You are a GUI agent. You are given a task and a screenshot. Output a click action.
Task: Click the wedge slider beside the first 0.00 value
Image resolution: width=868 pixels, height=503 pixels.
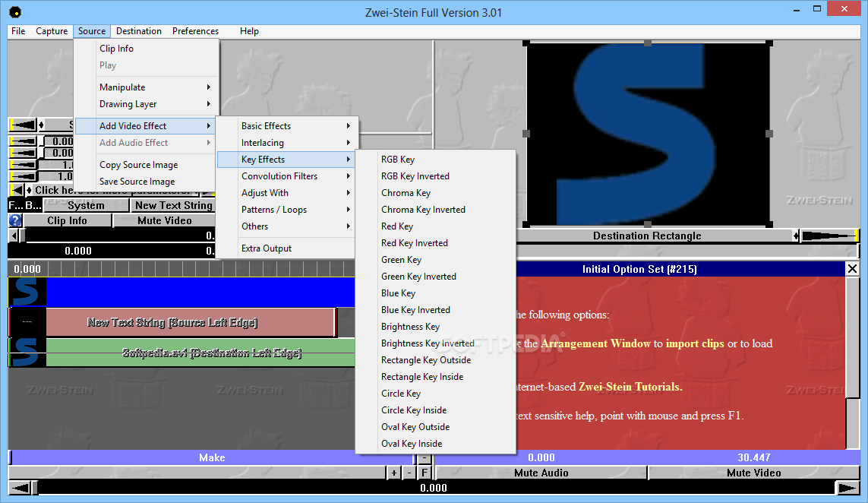pos(23,142)
